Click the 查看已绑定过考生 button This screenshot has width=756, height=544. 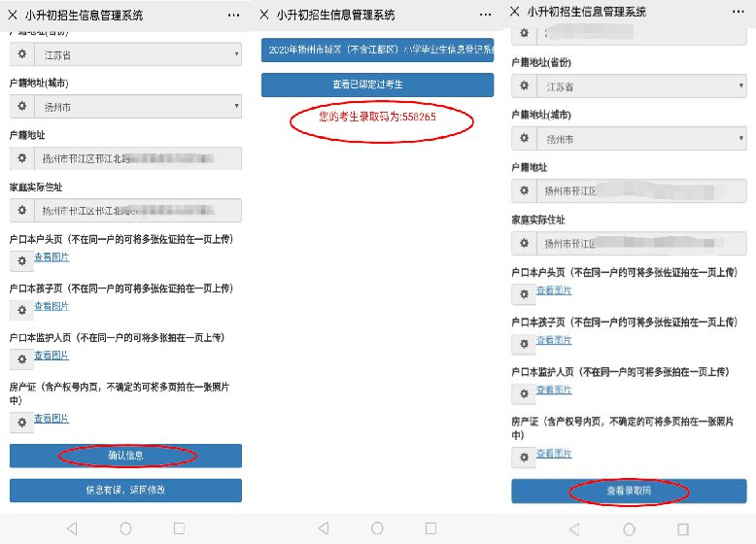point(377,85)
